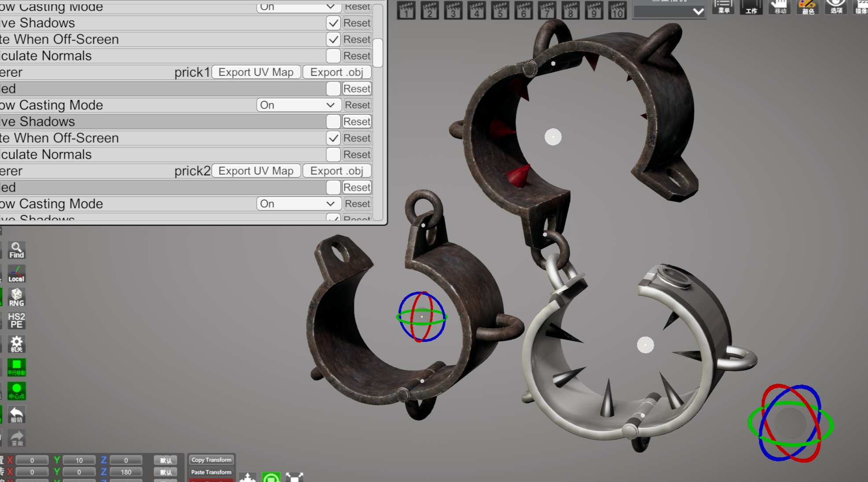
Task: Click the redo arrow icon
Action: pos(17,438)
